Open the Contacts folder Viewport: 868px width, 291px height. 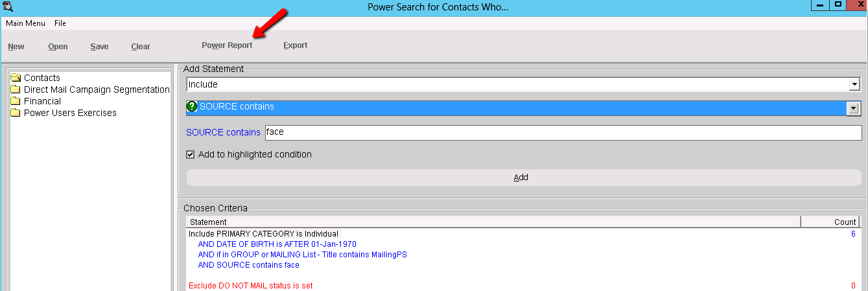(x=41, y=78)
